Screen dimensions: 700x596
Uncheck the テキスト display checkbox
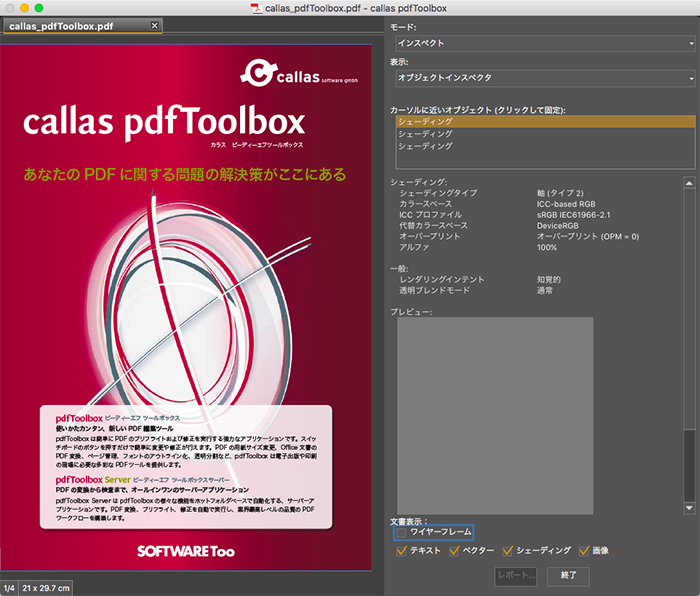point(401,550)
